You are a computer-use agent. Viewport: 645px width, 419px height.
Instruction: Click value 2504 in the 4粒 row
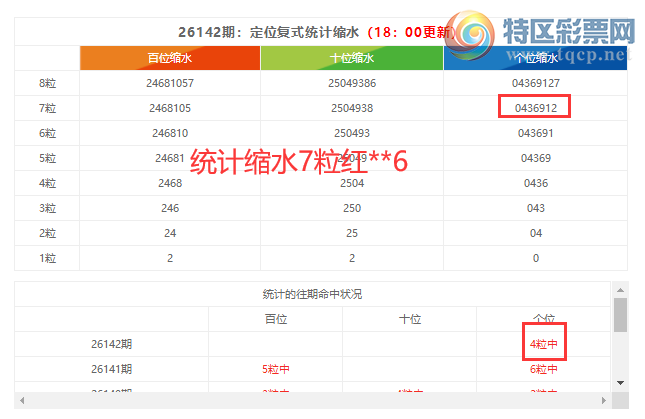(352, 183)
